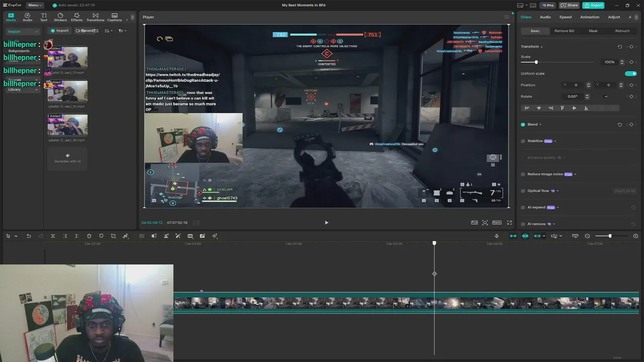Open the Stickers panel
The width and height of the screenshot is (644, 362).
60,17
